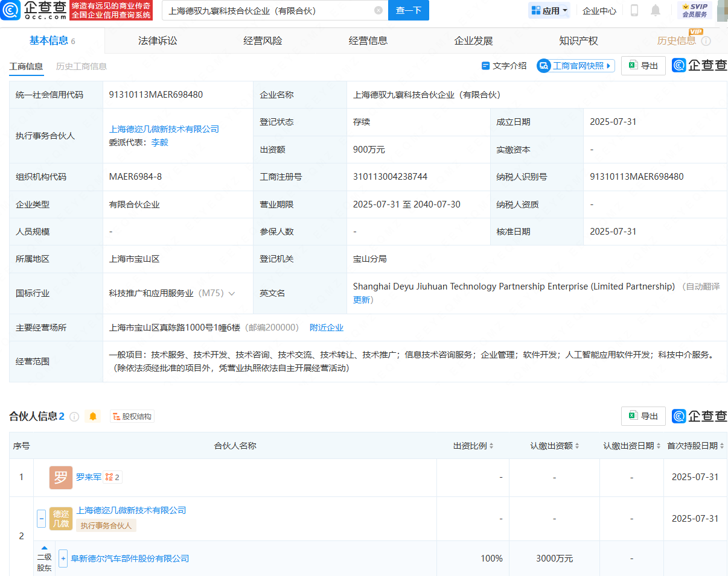This screenshot has height=576, width=728.
Task: Expand 阜新德尔汽车部件股份有限公司 with plus icon
Action: tap(63, 559)
